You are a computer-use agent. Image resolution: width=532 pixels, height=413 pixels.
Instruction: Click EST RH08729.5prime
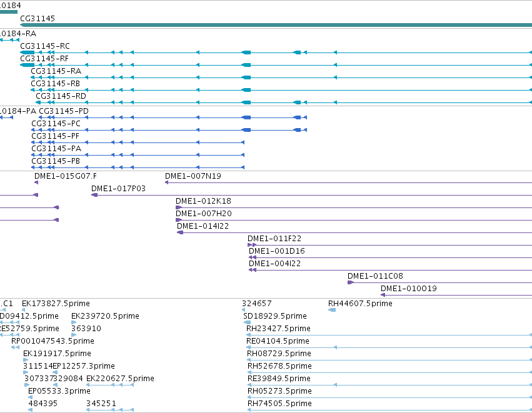[x=279, y=354]
